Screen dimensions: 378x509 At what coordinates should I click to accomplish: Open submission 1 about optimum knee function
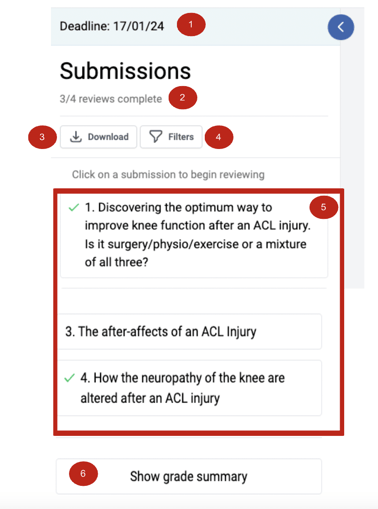194,235
